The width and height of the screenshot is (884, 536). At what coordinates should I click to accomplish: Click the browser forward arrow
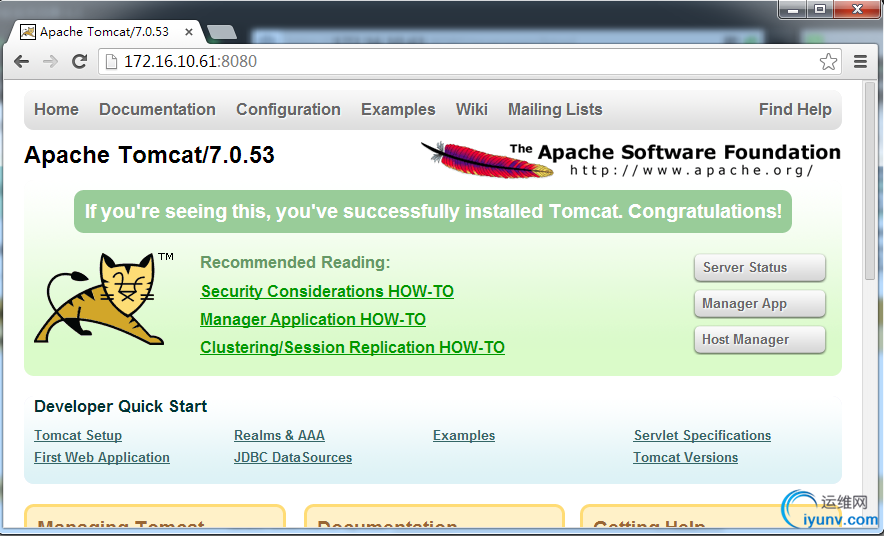tap(51, 61)
